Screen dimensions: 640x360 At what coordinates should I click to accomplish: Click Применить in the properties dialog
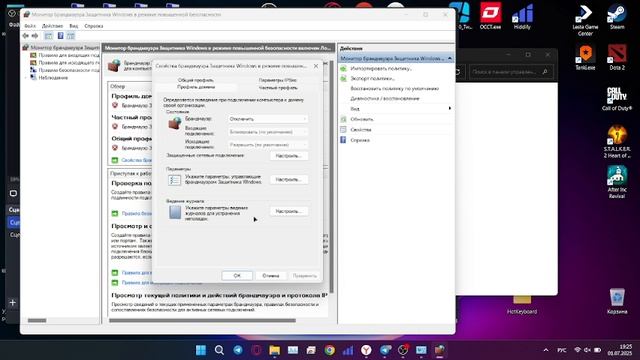click(304, 276)
